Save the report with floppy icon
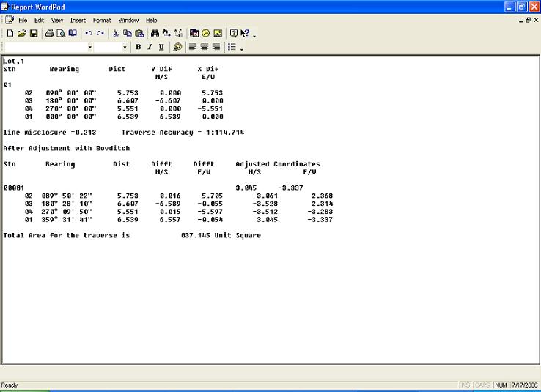 [34, 34]
